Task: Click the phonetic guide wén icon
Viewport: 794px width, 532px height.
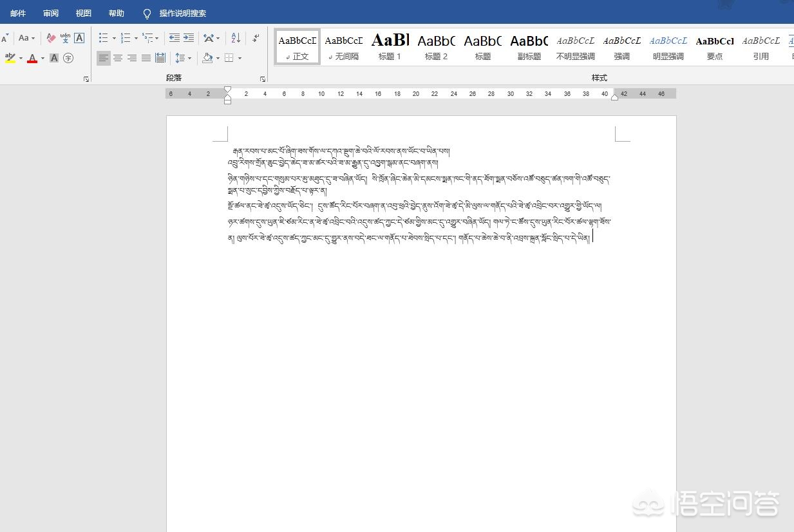Action: [x=65, y=38]
